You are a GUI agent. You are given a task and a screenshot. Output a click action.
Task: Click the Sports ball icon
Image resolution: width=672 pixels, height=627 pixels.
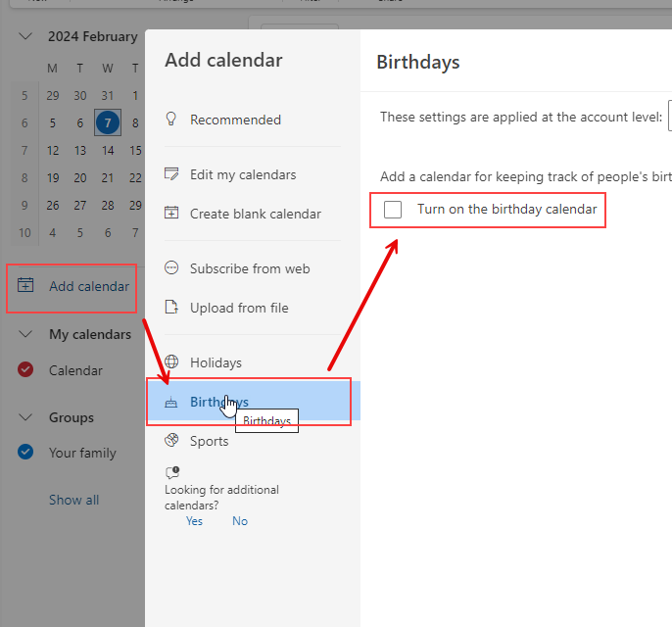[171, 440]
